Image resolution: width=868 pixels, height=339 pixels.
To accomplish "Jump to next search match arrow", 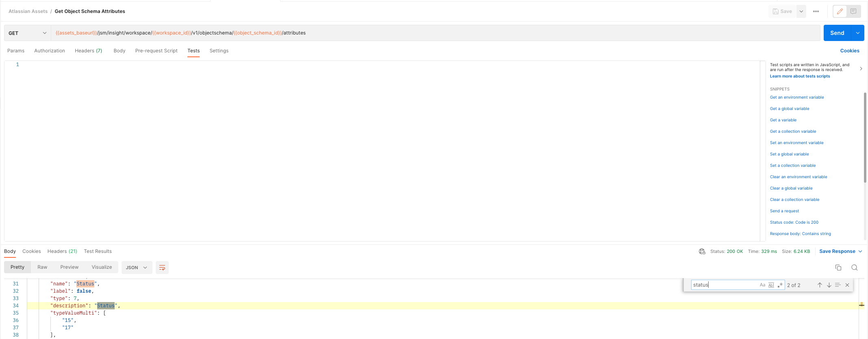I will [829, 285].
